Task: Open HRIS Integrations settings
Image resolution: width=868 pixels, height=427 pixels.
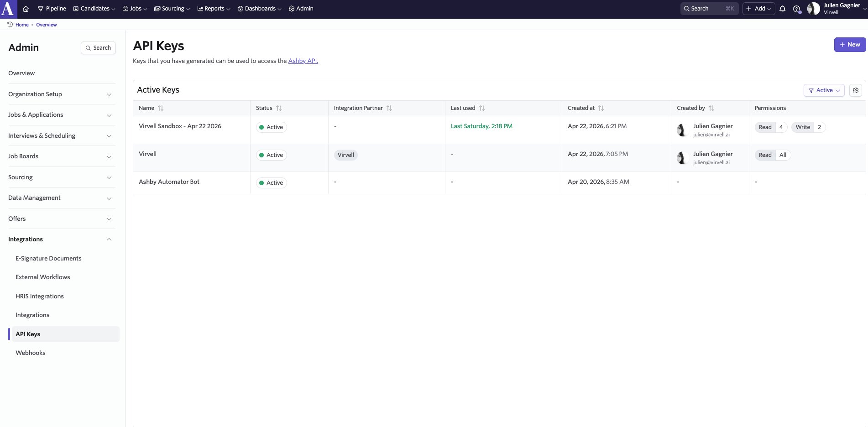Action: tap(40, 297)
